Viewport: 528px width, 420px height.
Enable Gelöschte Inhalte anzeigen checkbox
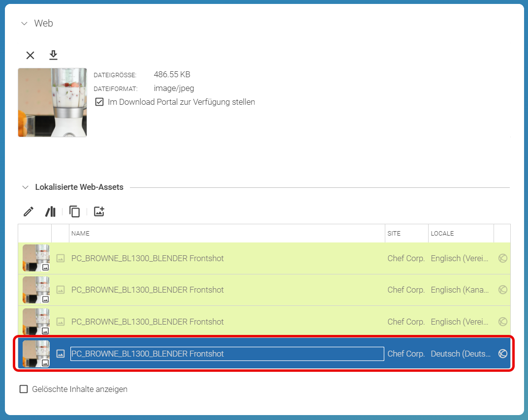point(24,389)
